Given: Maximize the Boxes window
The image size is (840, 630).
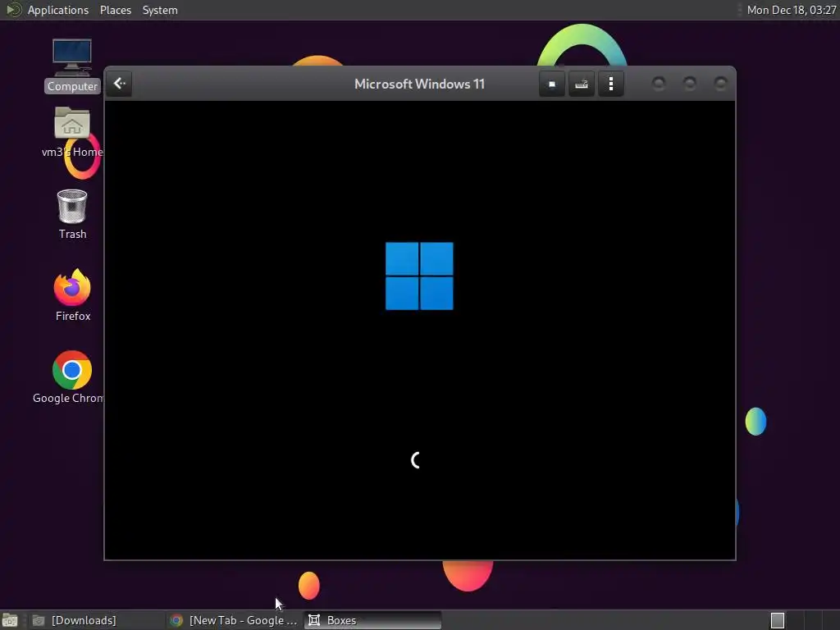Looking at the screenshot, I should pos(690,84).
